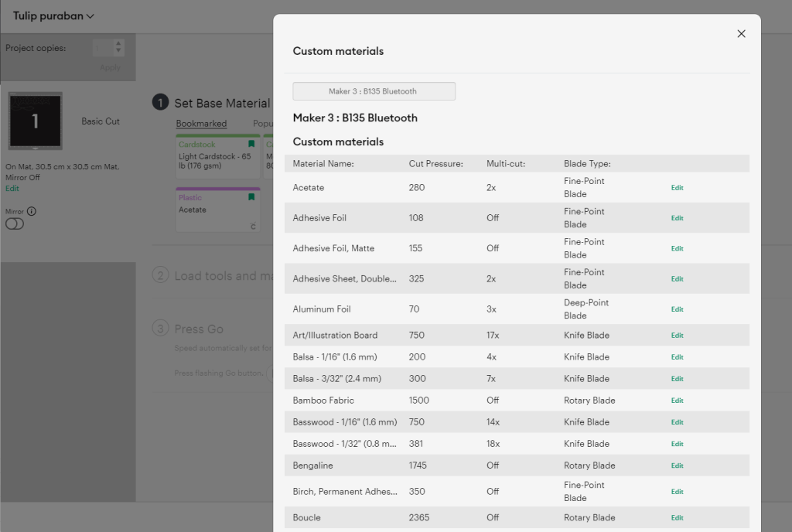Click the step 3 Press Go circle

tap(160, 329)
